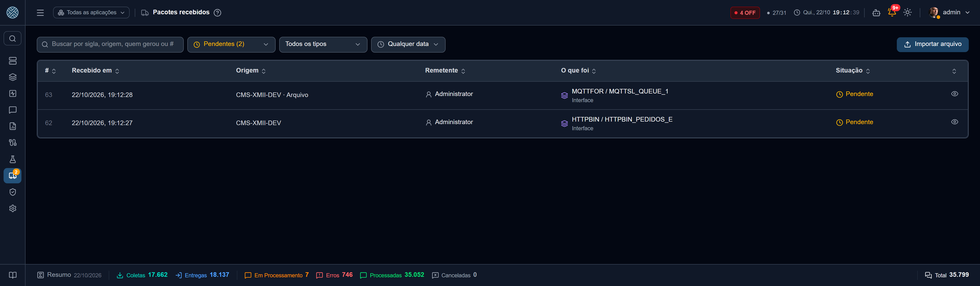Open the flask lab icon in sidebar
Viewport: 980px width, 286px height.
click(13, 159)
